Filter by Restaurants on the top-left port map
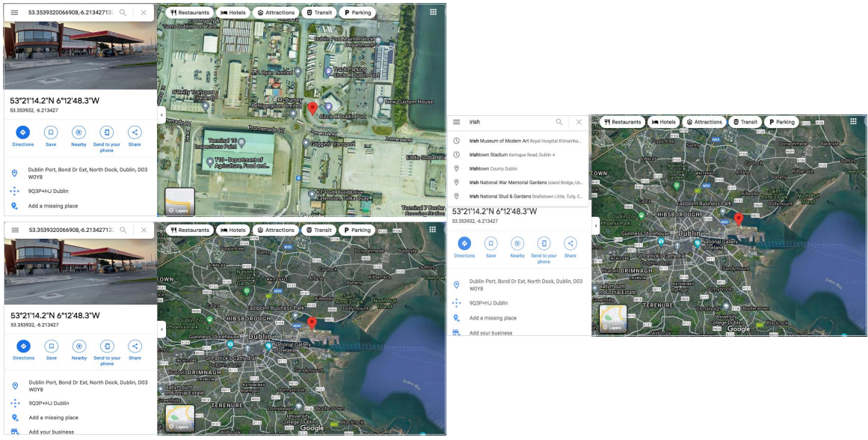Image resolution: width=868 pixels, height=440 pixels. [189, 13]
